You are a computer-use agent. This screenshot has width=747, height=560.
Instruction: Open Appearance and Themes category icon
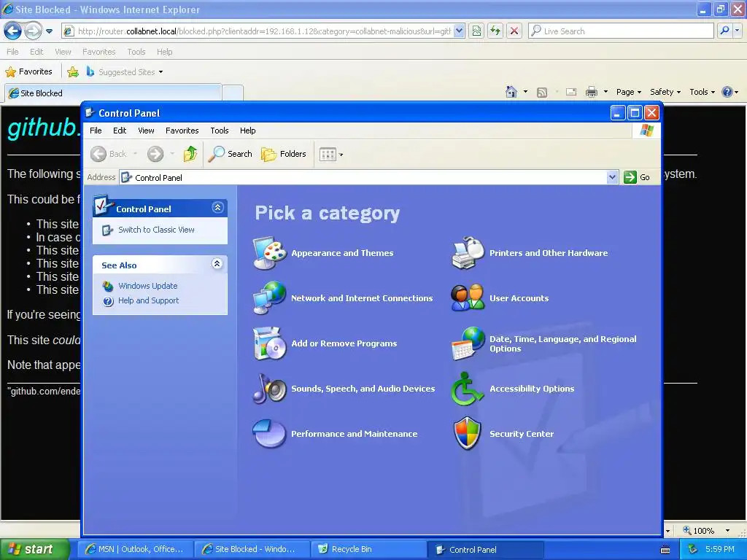pos(270,253)
